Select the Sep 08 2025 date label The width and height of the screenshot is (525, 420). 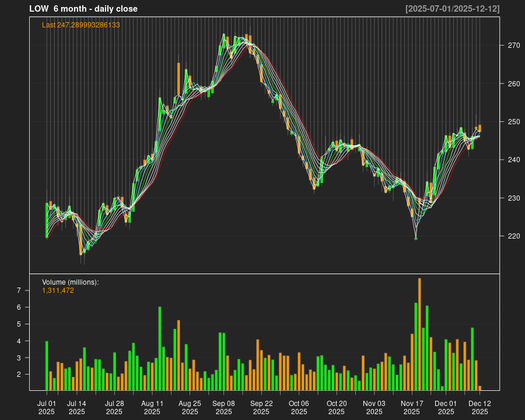click(x=223, y=407)
